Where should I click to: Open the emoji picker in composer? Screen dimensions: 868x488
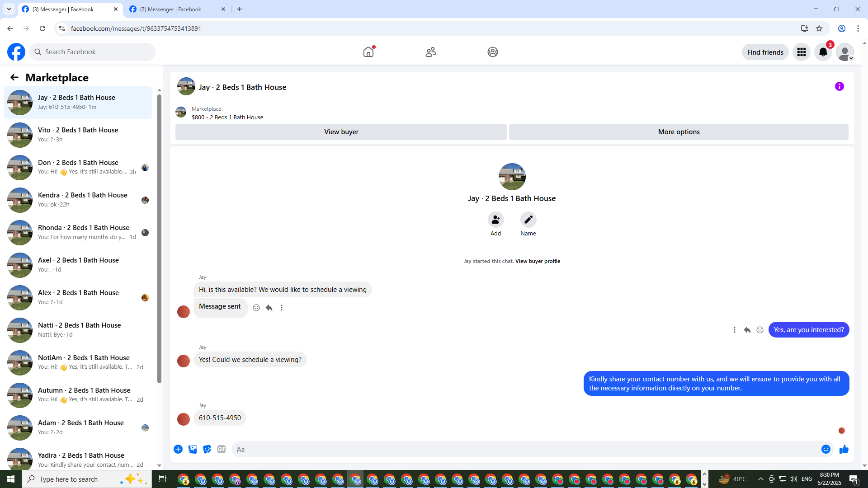coord(826,449)
